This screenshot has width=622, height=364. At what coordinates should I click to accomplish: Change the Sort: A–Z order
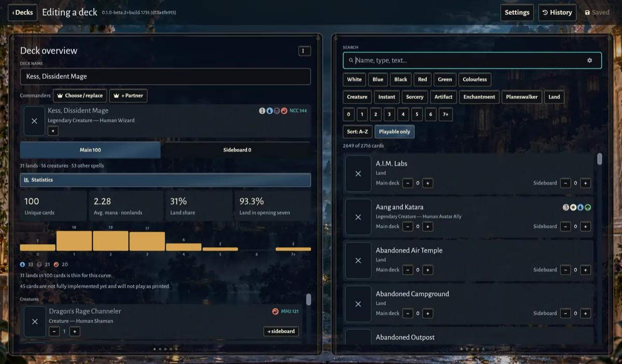(x=358, y=132)
